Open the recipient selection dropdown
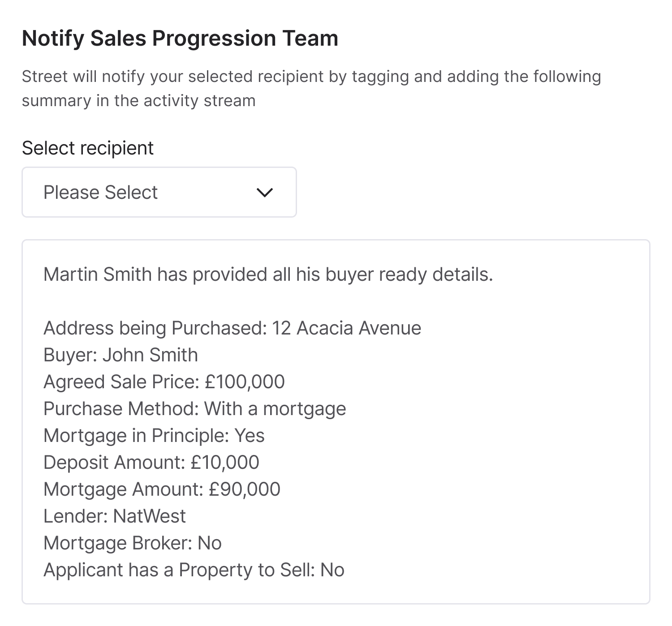The image size is (672, 626). (159, 192)
